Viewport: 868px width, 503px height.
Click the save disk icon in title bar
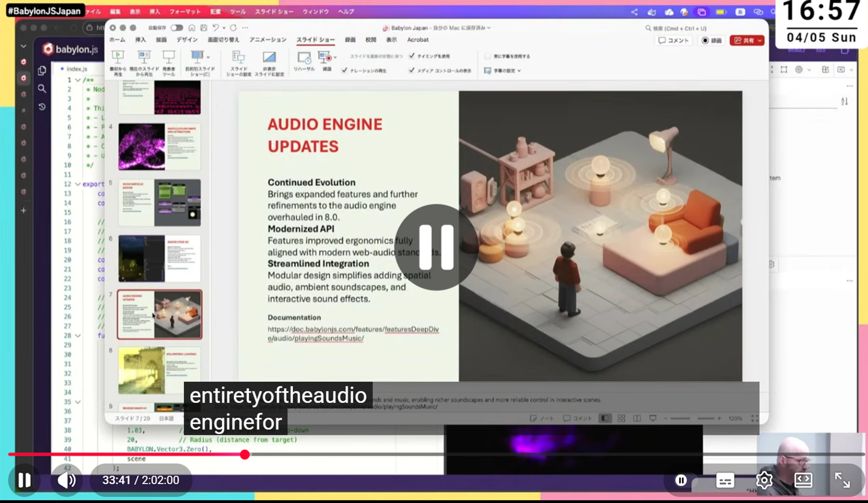pyautogui.click(x=204, y=28)
